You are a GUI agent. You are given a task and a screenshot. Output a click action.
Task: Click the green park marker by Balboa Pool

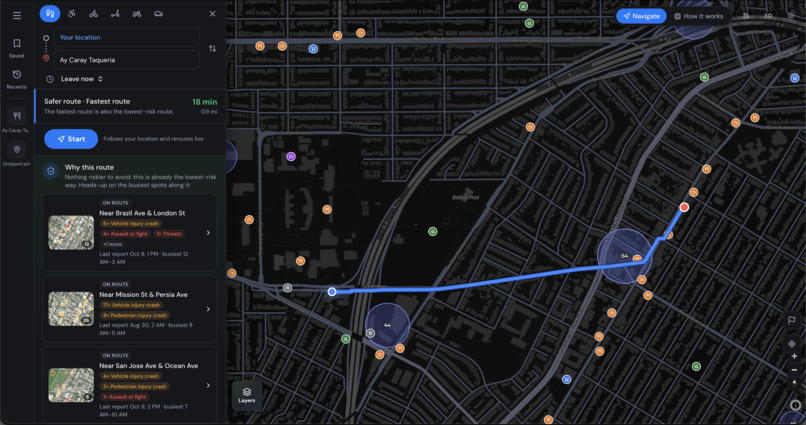(x=433, y=232)
